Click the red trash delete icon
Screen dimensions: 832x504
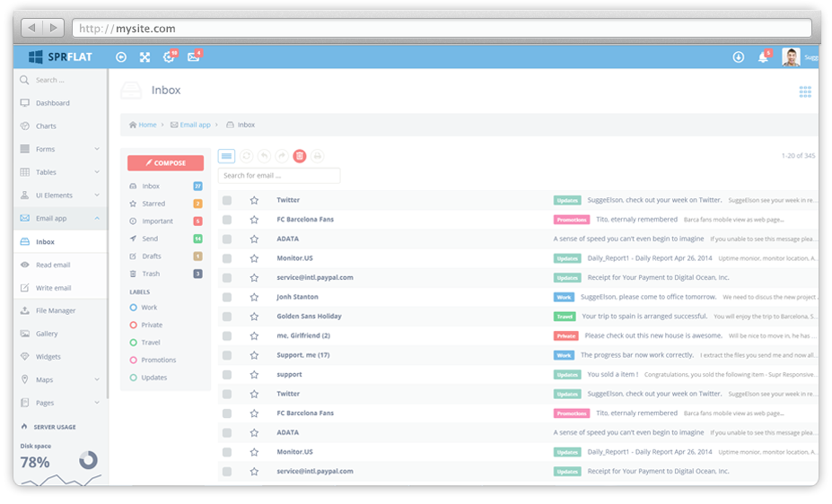(x=300, y=156)
